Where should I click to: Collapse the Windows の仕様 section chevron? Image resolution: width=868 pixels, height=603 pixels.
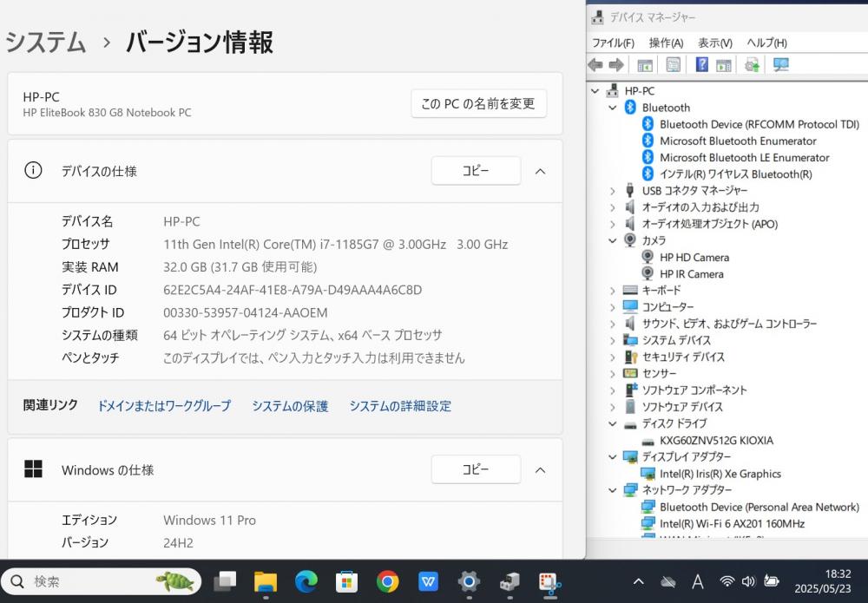(x=540, y=470)
